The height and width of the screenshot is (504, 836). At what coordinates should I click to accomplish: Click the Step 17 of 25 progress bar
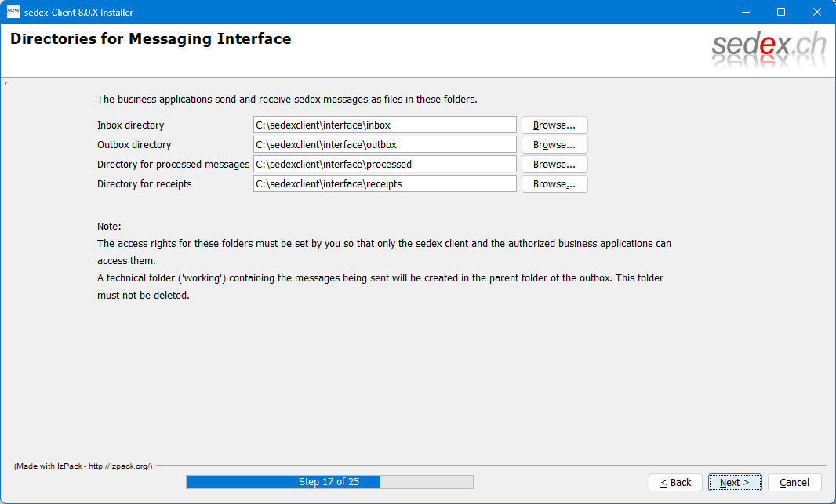[329, 482]
